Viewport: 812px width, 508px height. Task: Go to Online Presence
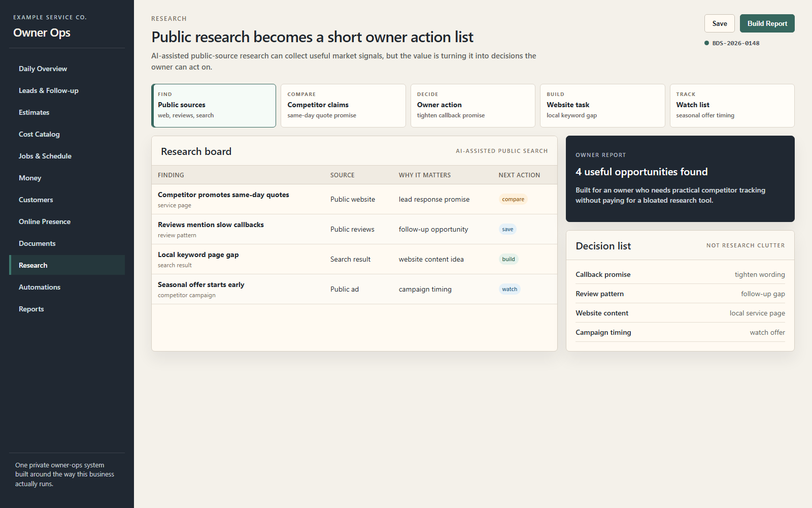pyautogui.click(x=67, y=221)
